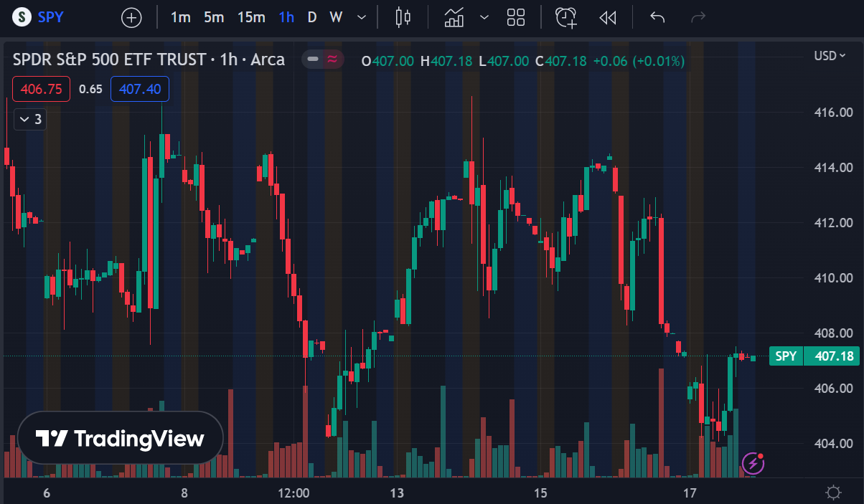Click the 17 date label on time axis
864x504 pixels.
pos(690,493)
